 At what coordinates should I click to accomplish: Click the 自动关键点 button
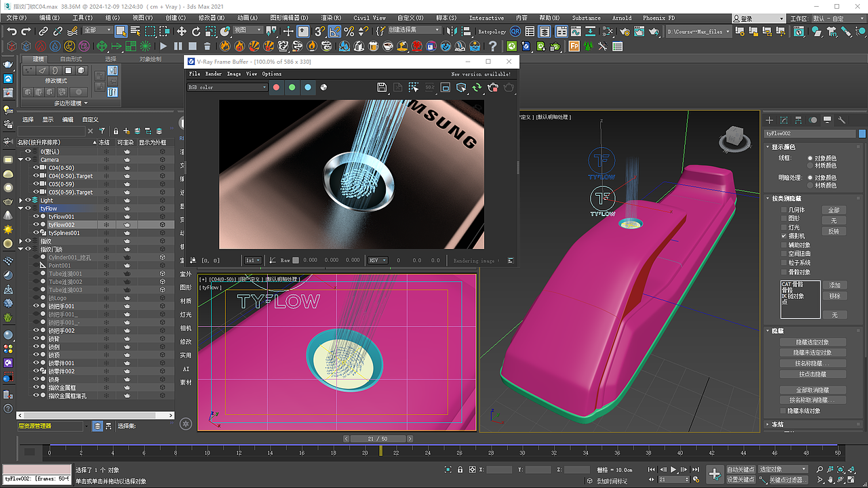741,469
